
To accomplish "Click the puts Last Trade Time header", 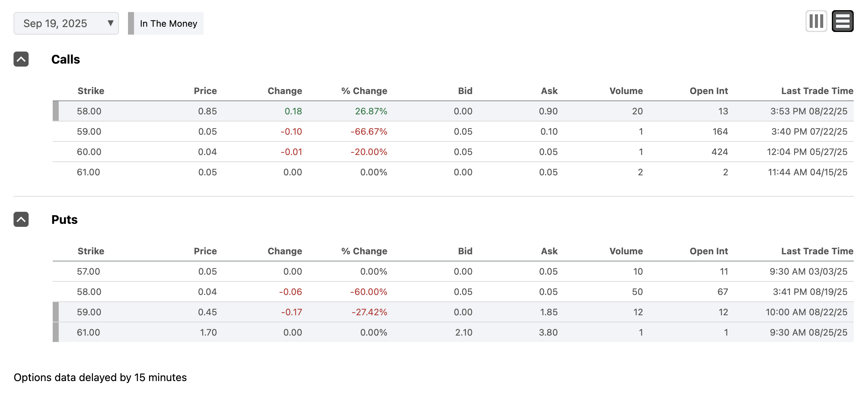I will point(817,251).
